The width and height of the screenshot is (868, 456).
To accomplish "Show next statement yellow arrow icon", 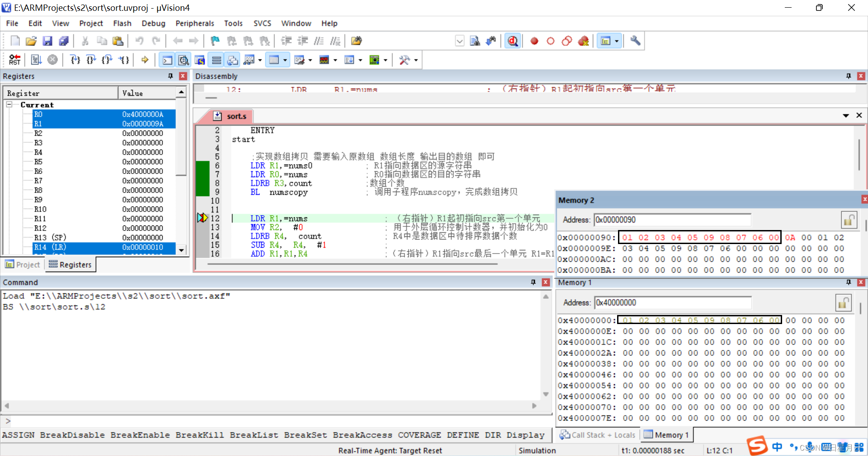I will point(145,60).
